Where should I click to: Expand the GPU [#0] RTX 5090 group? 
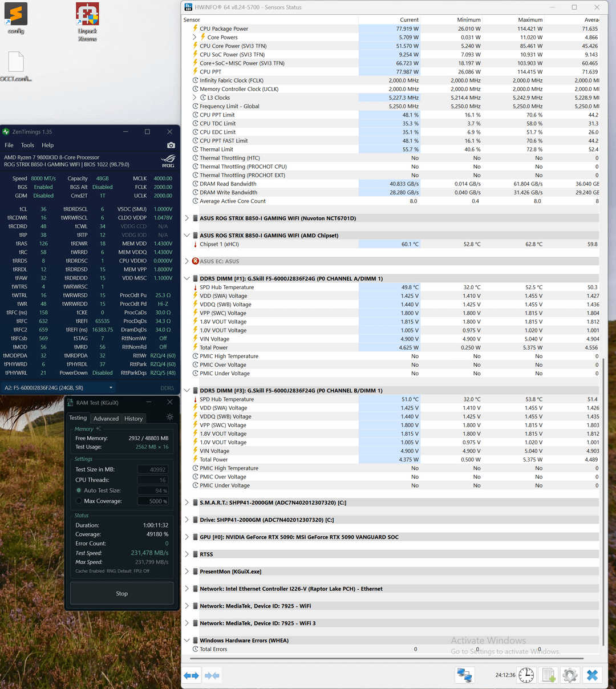click(x=187, y=537)
